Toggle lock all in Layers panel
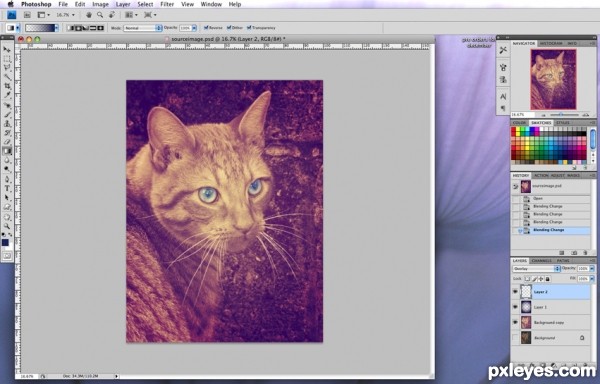 pos(548,279)
